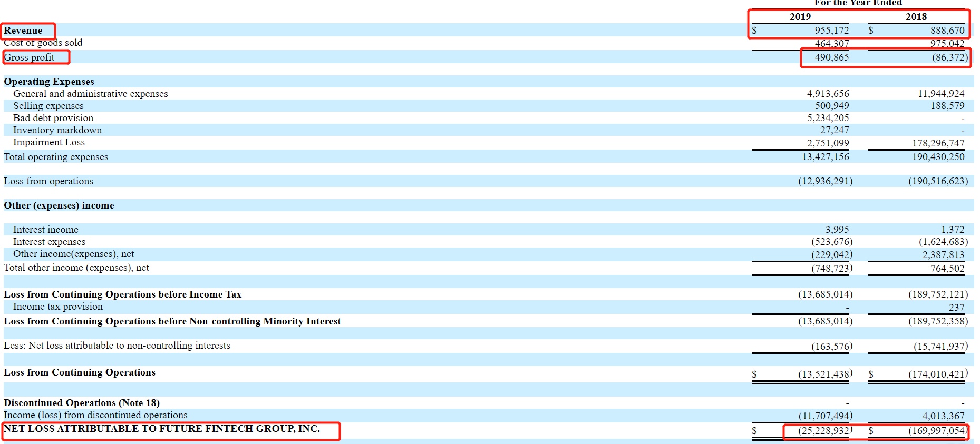
Task: Click the 'Gross profit' row label
Action: [x=29, y=57]
